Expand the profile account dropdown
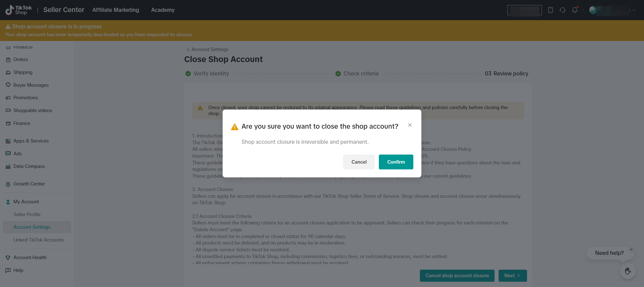Image resolution: width=644 pixels, height=287 pixels. [634, 10]
